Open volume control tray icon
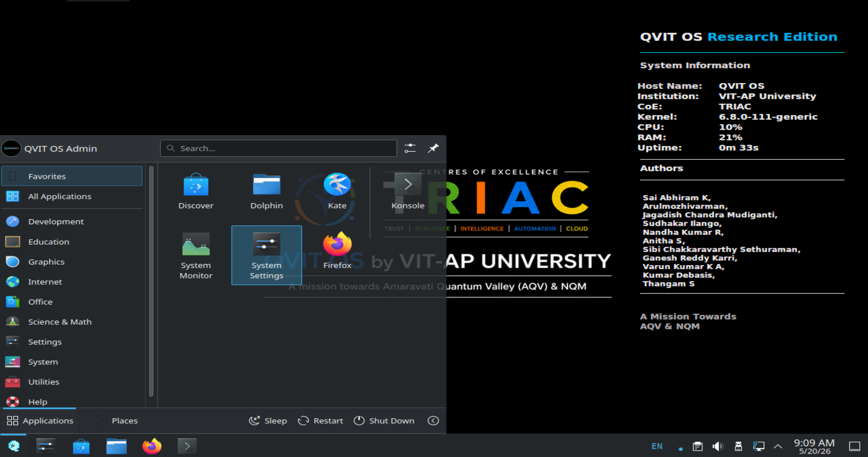 coord(718,446)
